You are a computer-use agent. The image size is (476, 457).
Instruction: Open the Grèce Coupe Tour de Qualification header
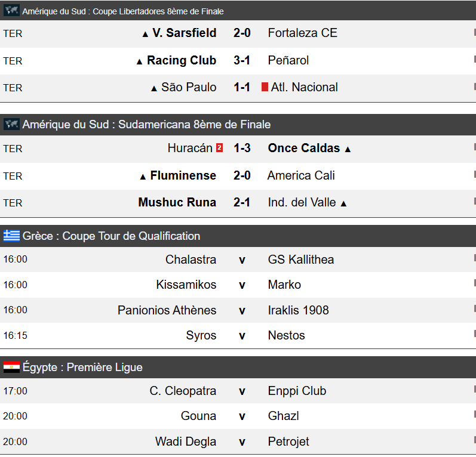click(x=111, y=236)
